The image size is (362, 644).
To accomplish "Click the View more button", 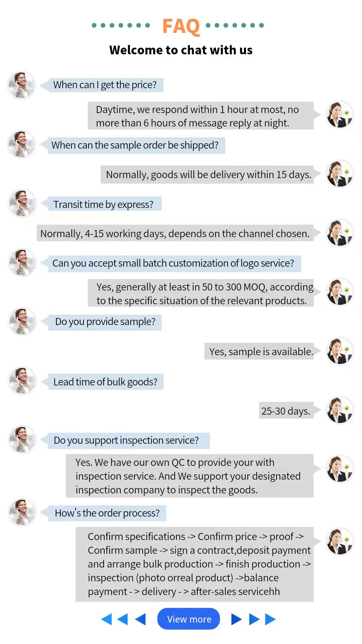I will click(x=189, y=619).
